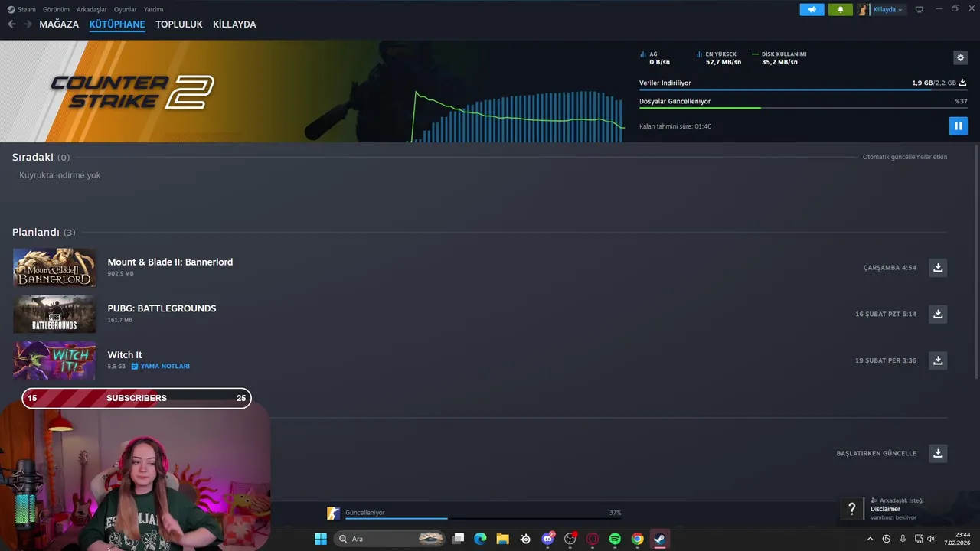Click the Planlandı (3) section header
This screenshot has height=551, width=980.
click(44, 232)
